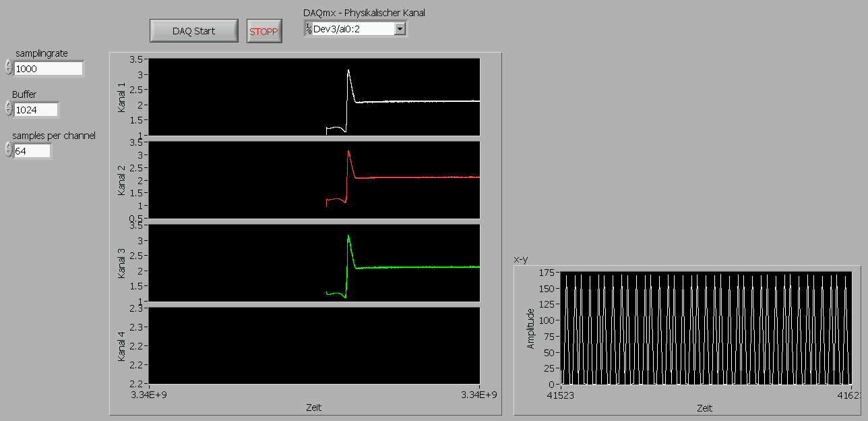868x421 pixels.
Task: Increment samplingrate using its up arrow
Action: [8, 65]
